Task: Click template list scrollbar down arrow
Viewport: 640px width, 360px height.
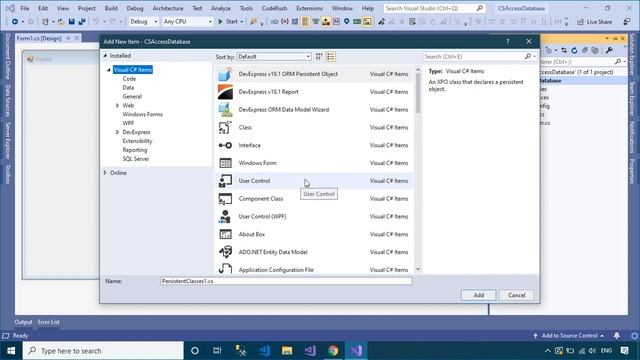Action: [418, 269]
